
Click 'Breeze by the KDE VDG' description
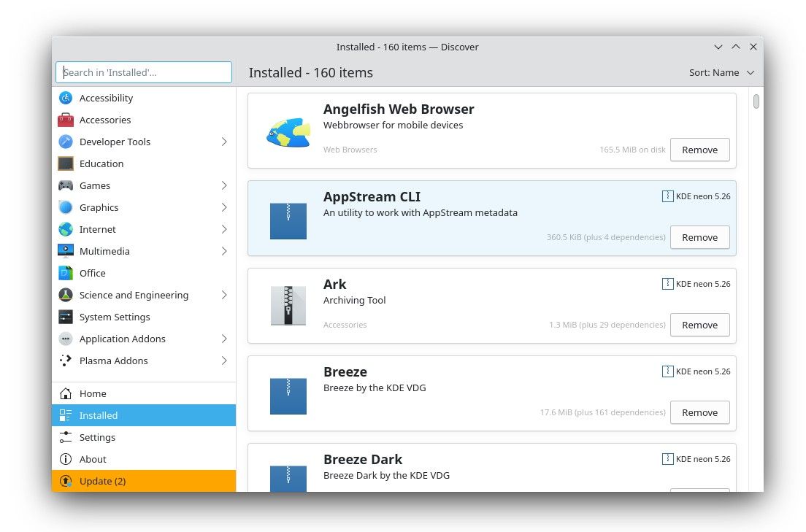click(x=375, y=388)
